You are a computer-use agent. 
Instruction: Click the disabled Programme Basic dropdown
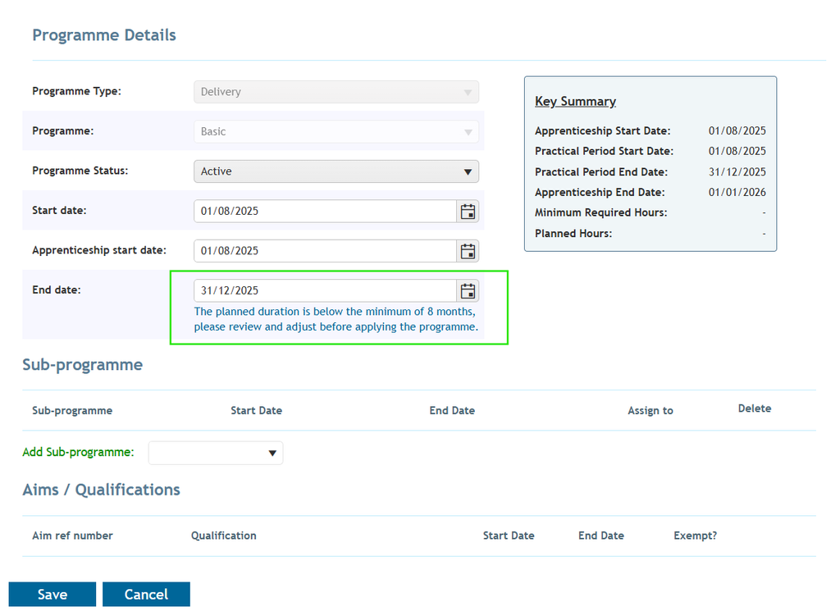click(x=336, y=131)
